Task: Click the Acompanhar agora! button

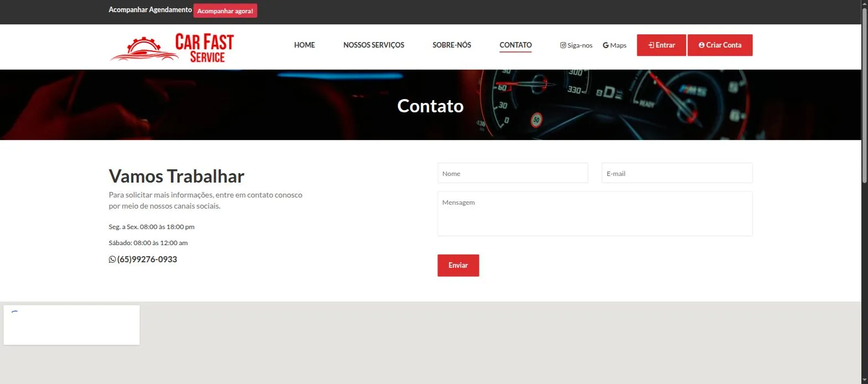Action: 225,11
